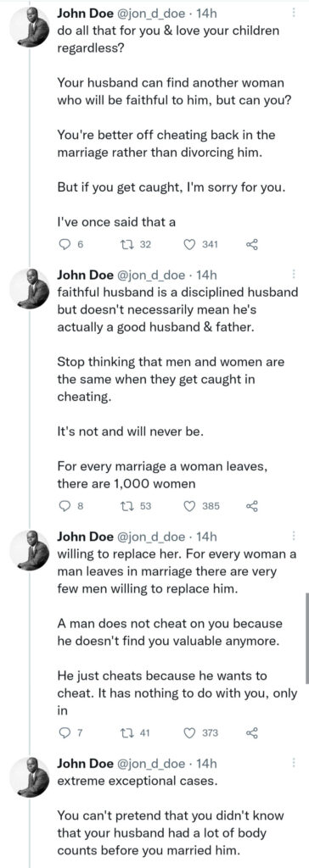Viewport: 309px width, 868px height.
Task: Share the tweet ending 'I've once said that a'
Action: [x=252, y=244]
